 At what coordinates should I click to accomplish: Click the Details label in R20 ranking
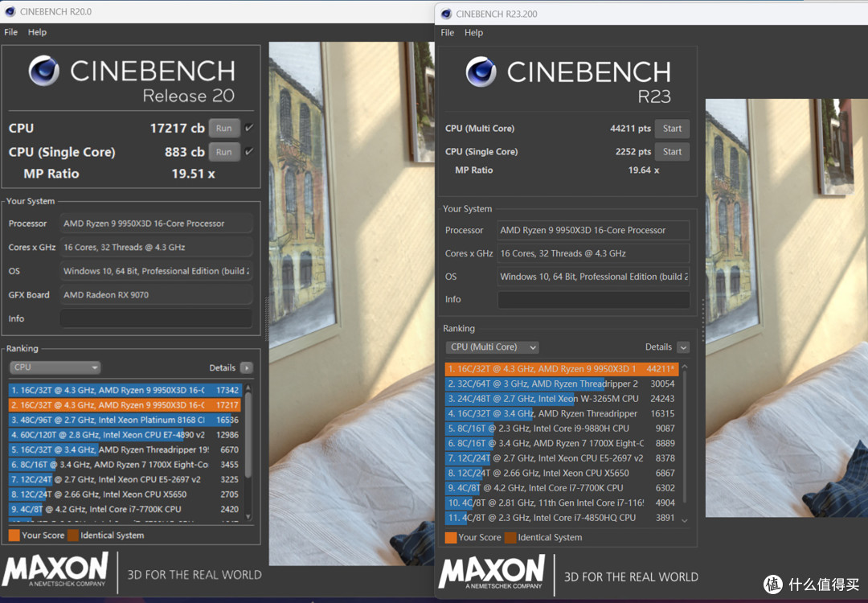(x=222, y=367)
